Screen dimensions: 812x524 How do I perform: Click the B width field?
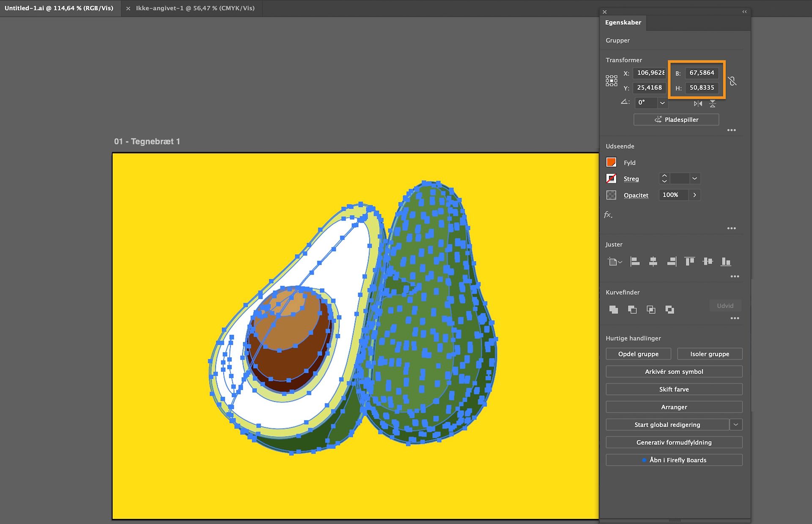click(x=702, y=73)
